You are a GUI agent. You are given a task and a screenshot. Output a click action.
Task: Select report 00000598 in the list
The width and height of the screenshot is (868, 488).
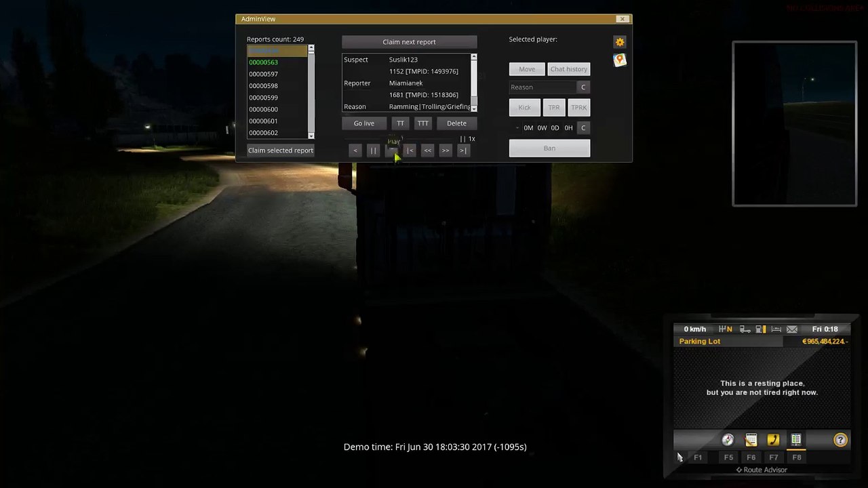[277, 86]
